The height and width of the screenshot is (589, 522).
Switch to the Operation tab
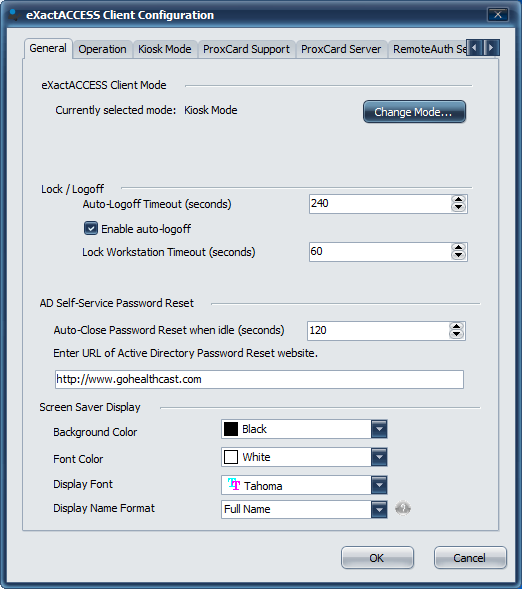pos(103,49)
